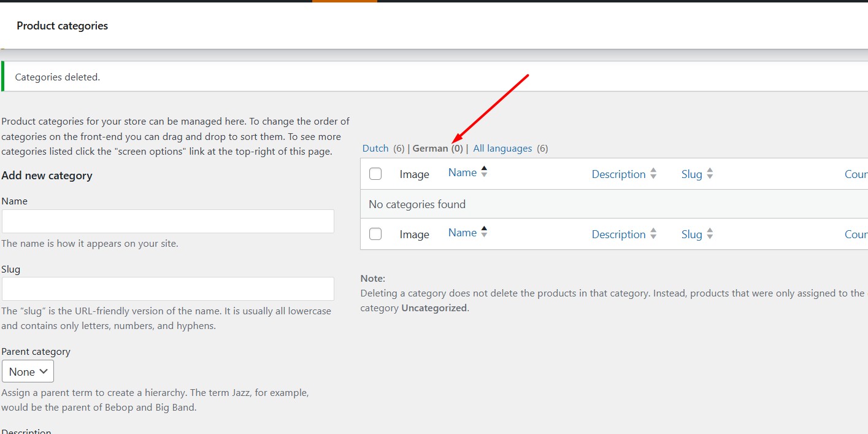Click sort arrows beside header Slug column

click(x=710, y=174)
